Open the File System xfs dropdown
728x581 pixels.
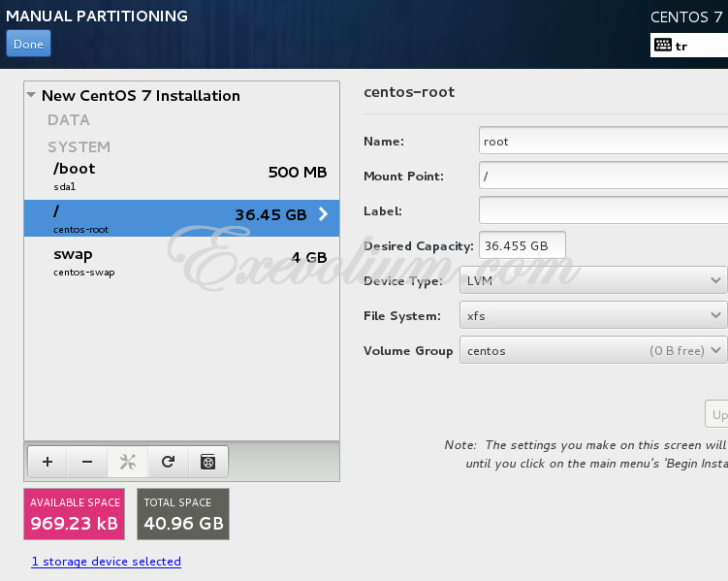[x=593, y=315]
